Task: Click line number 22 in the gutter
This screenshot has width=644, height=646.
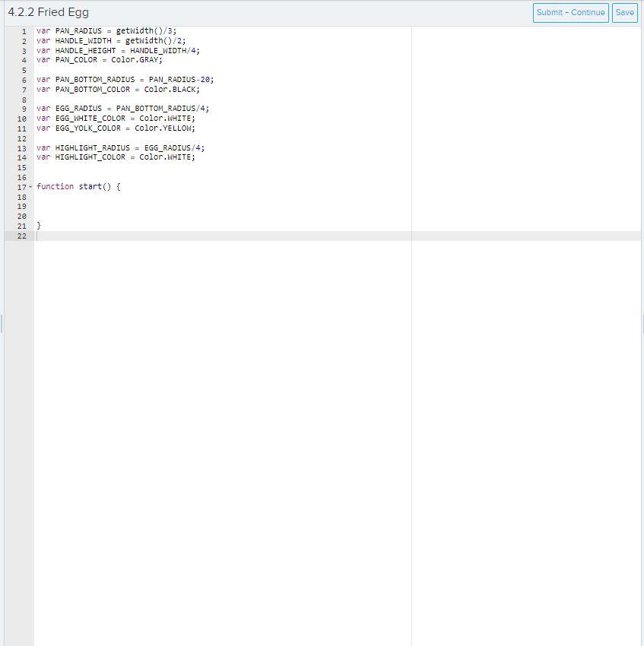Action: point(22,236)
